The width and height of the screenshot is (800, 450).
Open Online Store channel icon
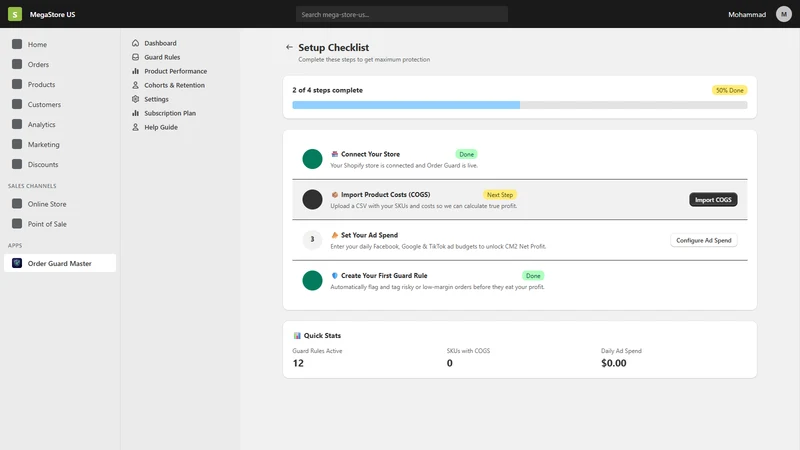17,204
